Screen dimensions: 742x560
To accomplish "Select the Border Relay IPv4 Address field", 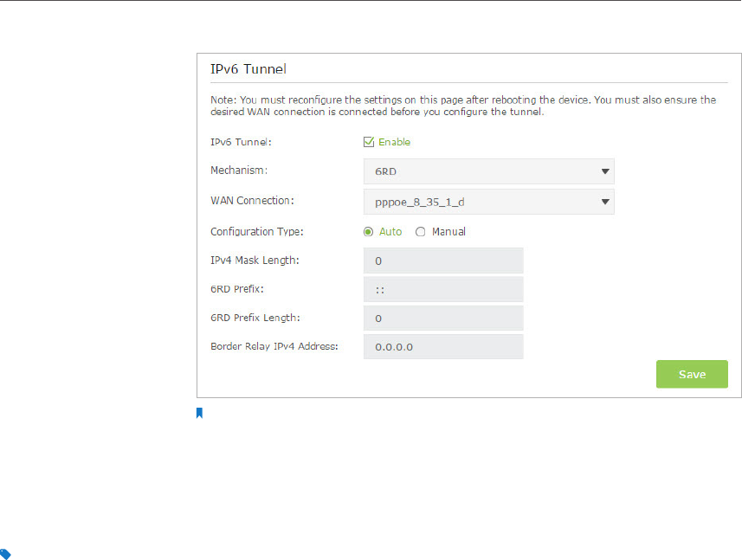I will (x=443, y=347).
